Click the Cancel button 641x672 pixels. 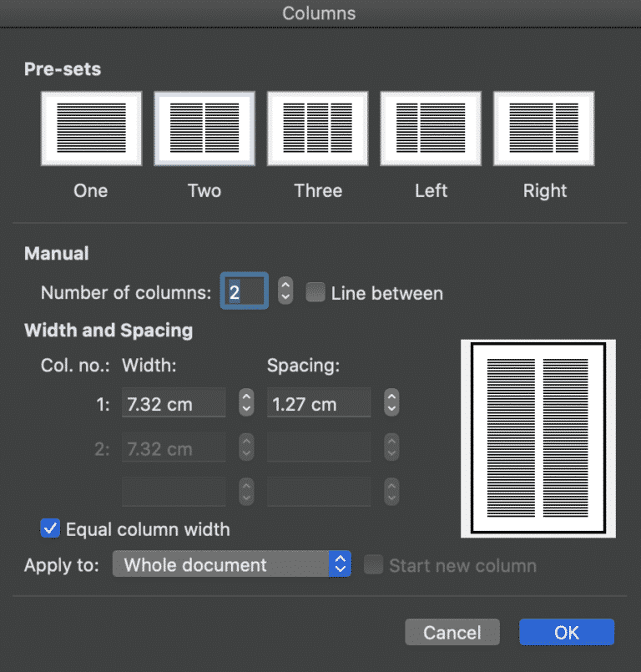pos(452,632)
